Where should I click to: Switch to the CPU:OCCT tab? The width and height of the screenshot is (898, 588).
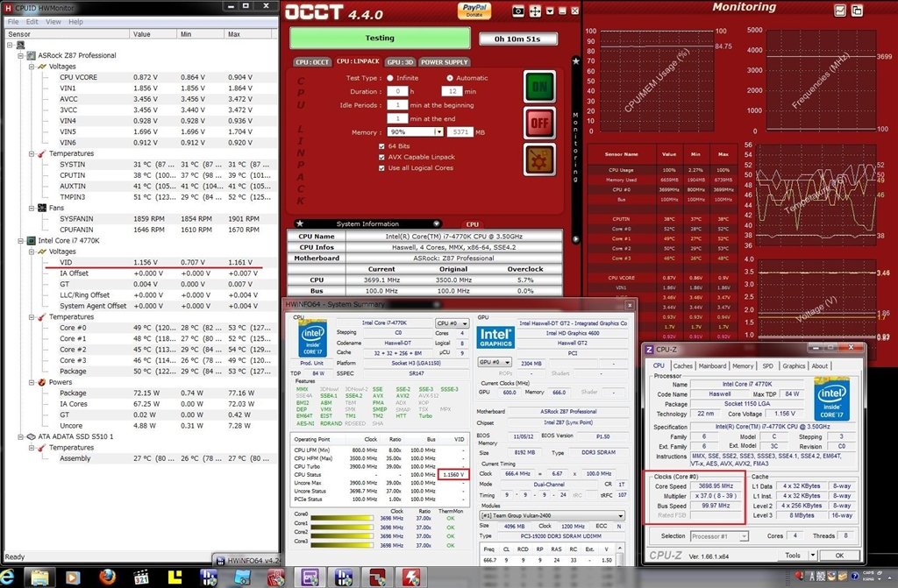312,62
